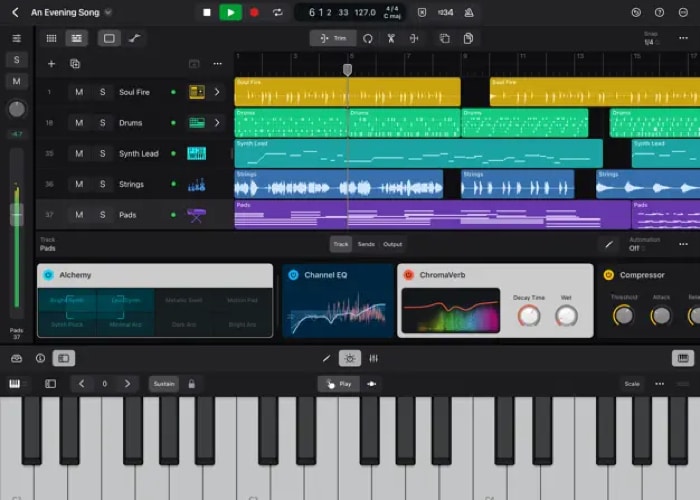Solo the Strings track
Viewport: 700px width, 500px height.
coord(102,184)
